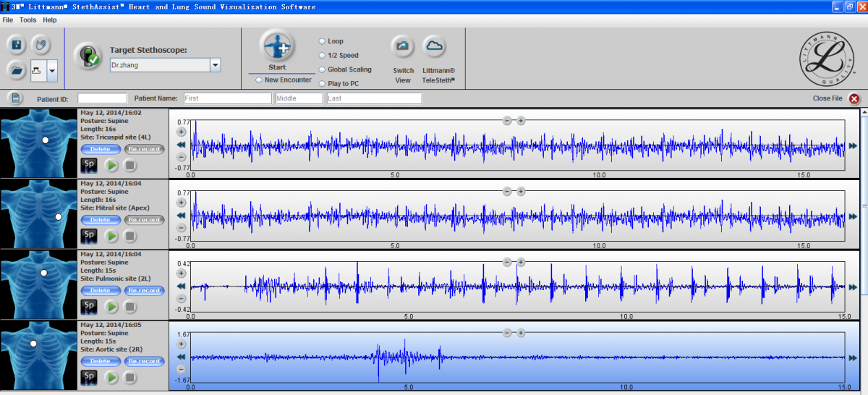This screenshot has height=395, width=868.
Task: Delete the Mitral site (Apex) recording
Action: [x=100, y=219]
